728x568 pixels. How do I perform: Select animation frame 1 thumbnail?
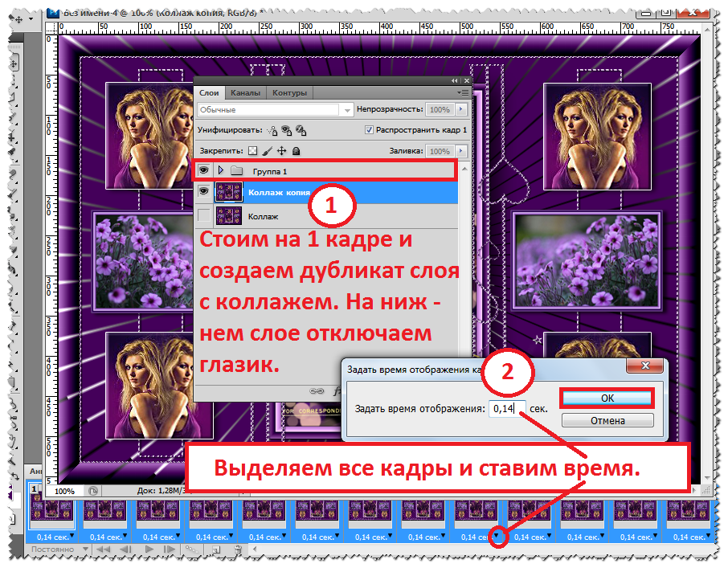click(52, 510)
